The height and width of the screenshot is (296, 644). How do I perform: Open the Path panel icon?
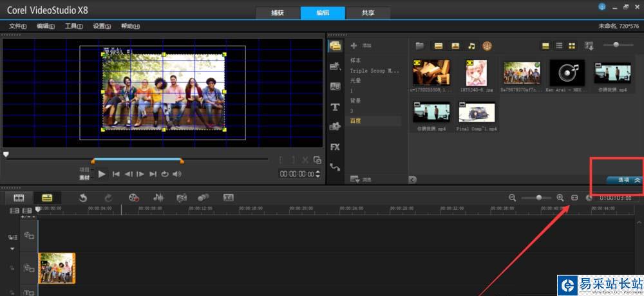point(335,167)
